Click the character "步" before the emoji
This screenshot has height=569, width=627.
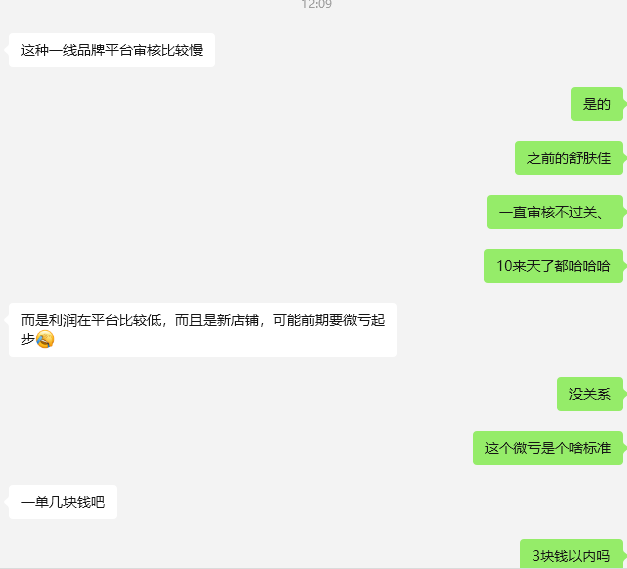pos(28,339)
